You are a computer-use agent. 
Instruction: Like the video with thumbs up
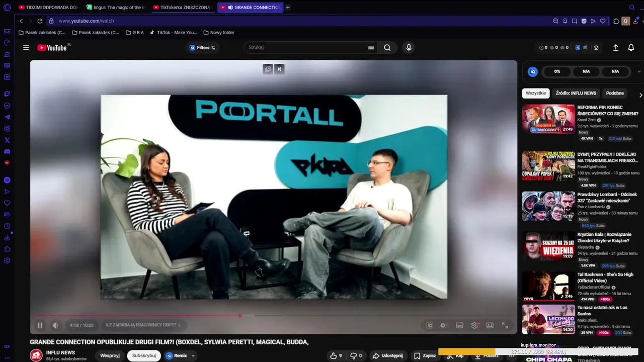(x=337, y=355)
